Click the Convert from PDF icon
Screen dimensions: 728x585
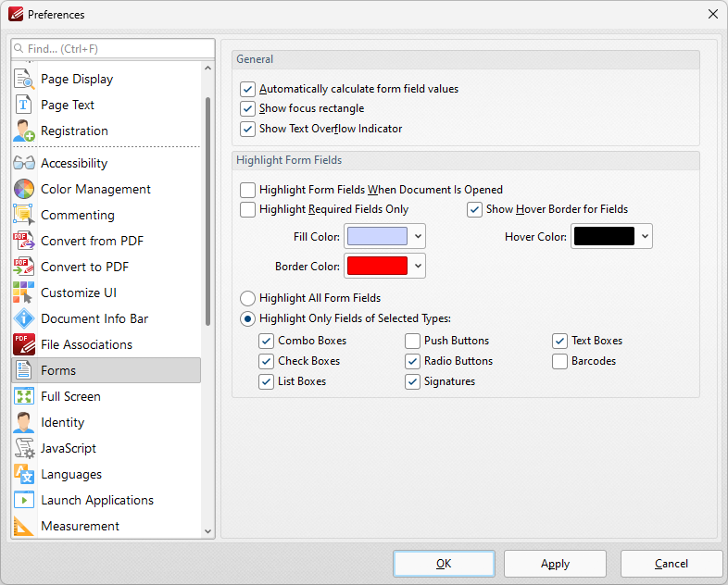[24, 242]
